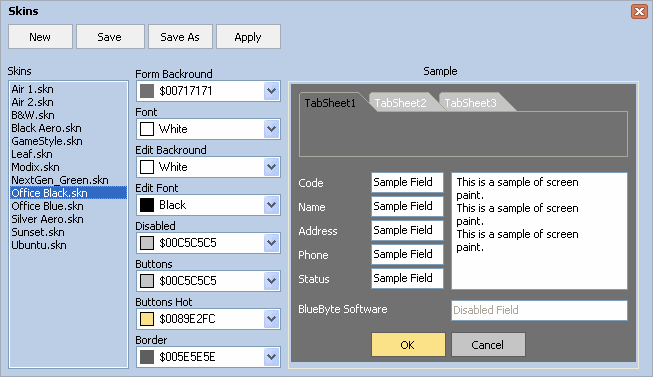Viewport: 653px width, 377px height.
Task: Click the Code sample field
Action: pos(407,182)
